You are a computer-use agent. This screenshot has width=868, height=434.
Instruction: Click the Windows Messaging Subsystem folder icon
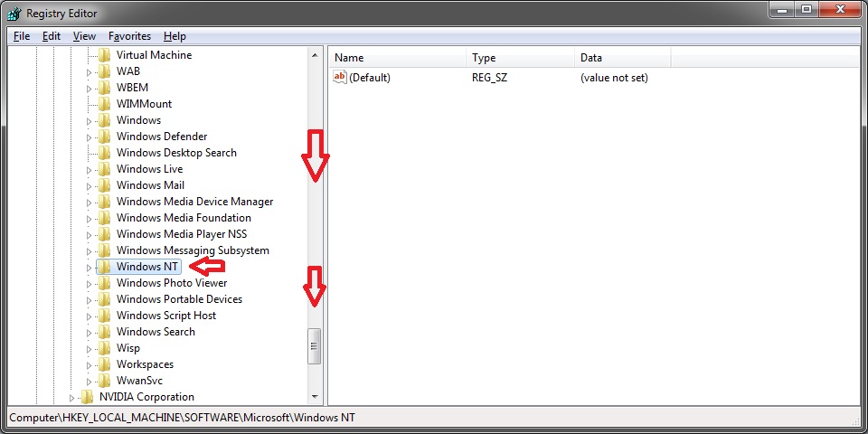coord(104,250)
